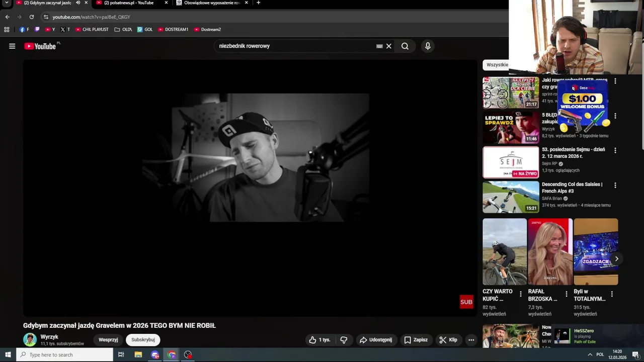644x362 pixels.
Task: Close the polsatnews.pl tab
Action: click(x=166, y=3)
